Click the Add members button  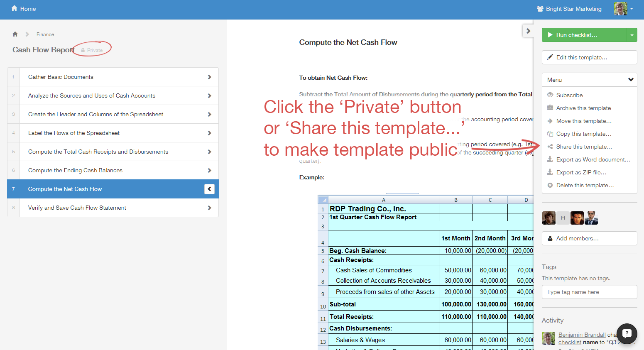point(589,238)
